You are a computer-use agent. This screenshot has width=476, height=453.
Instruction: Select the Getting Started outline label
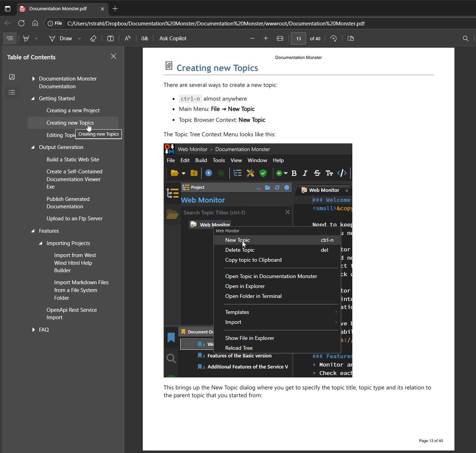57,98
